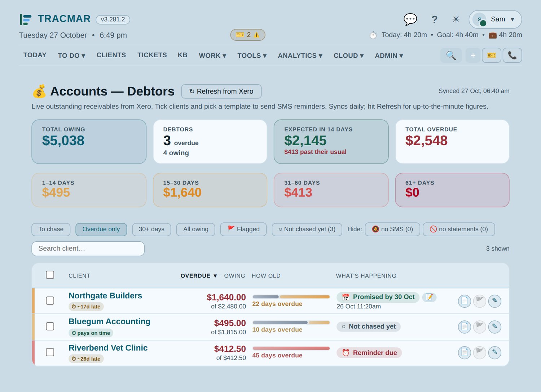Toggle the Overdue only filter
This screenshot has height=392, width=541.
(x=101, y=230)
